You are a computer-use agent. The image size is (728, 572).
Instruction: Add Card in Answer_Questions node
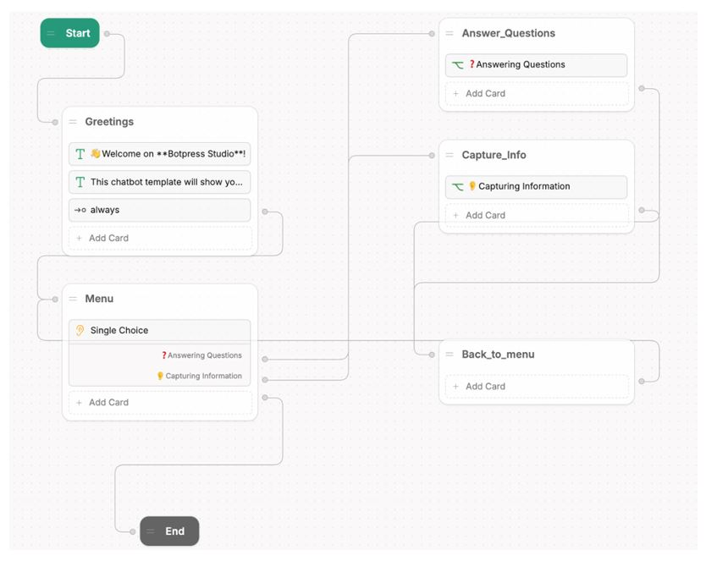coord(536,94)
